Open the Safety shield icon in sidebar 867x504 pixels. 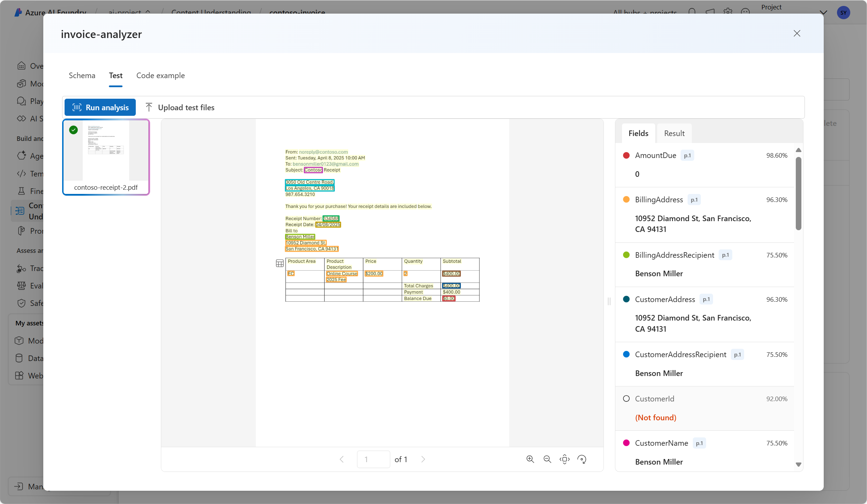[22, 303]
